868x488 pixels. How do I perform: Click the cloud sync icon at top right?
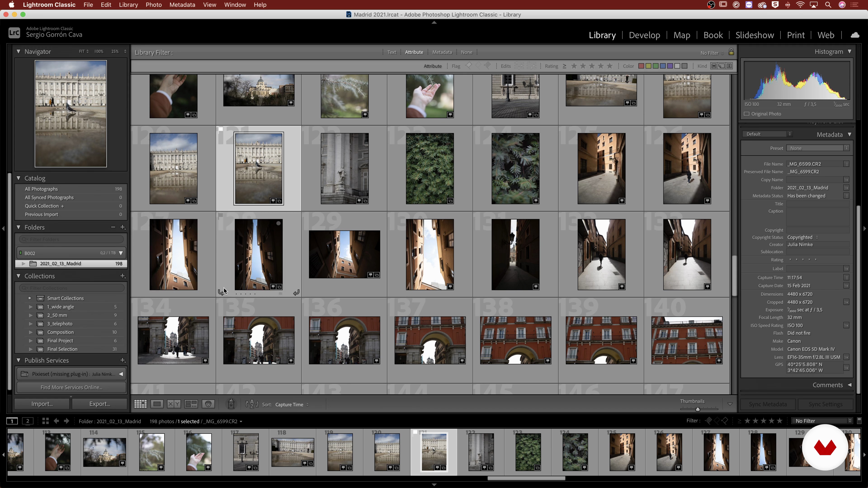coord(855,35)
